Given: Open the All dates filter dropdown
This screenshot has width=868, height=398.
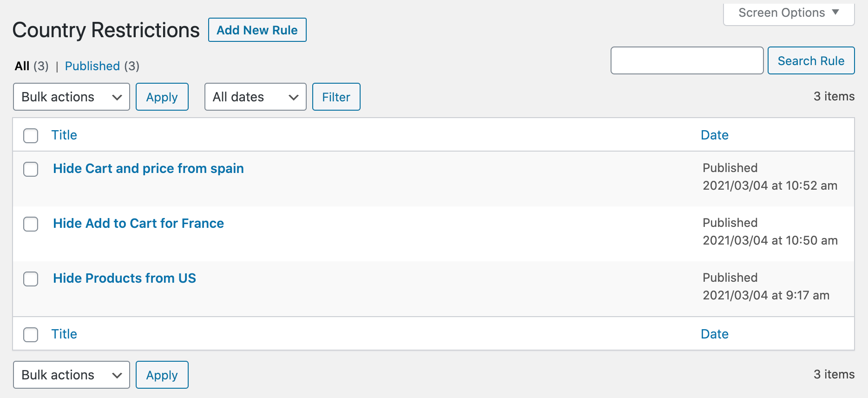Looking at the screenshot, I should click(x=255, y=97).
